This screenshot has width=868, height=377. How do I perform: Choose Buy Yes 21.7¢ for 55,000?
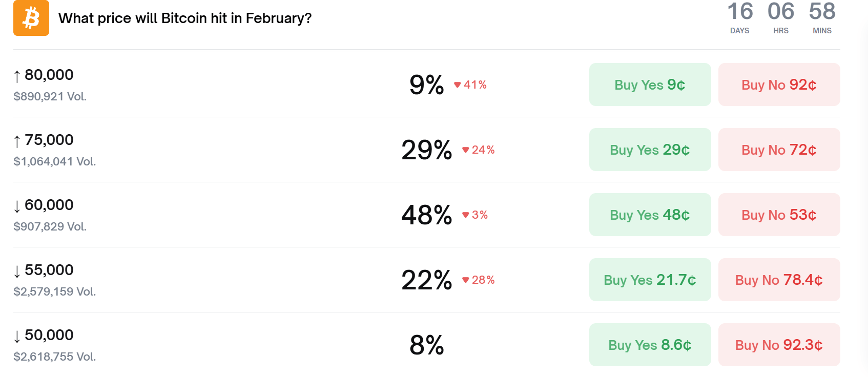(650, 280)
